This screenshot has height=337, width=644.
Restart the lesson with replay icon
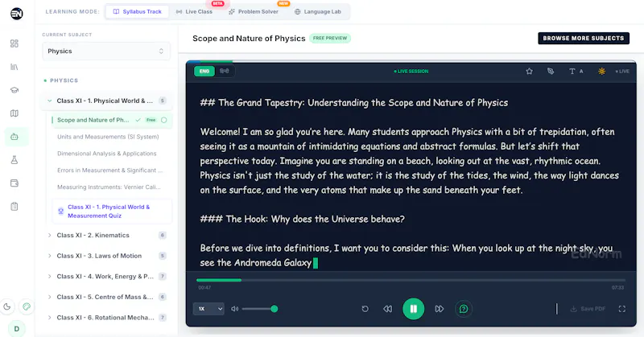point(365,309)
